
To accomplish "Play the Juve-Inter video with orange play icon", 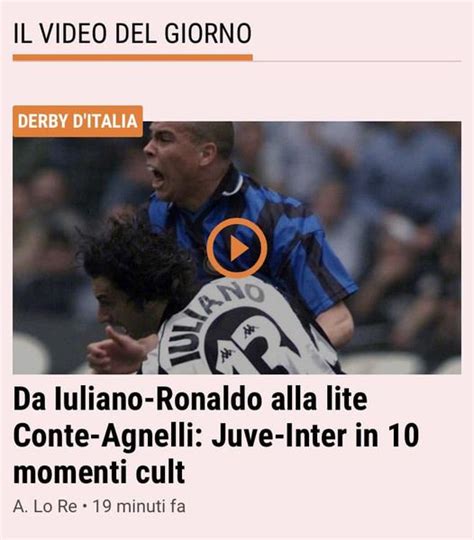I will (x=237, y=248).
